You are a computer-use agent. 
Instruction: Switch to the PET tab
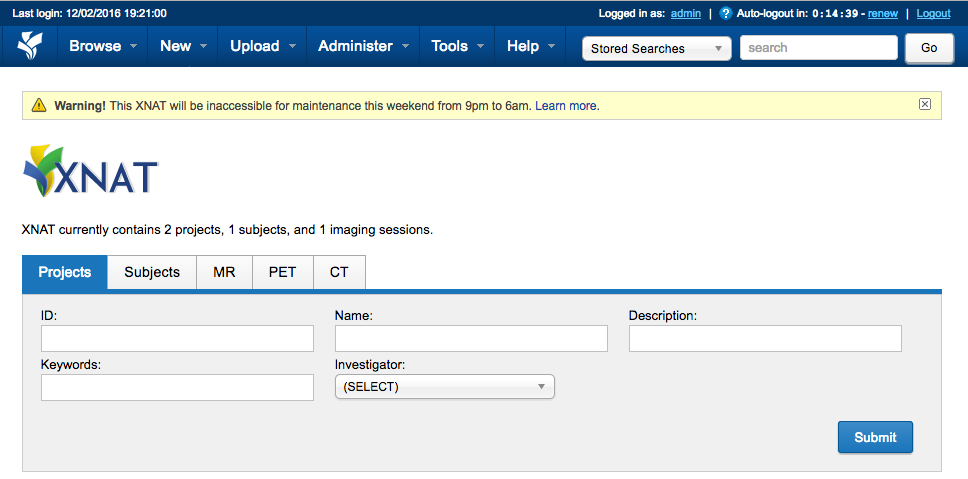282,272
